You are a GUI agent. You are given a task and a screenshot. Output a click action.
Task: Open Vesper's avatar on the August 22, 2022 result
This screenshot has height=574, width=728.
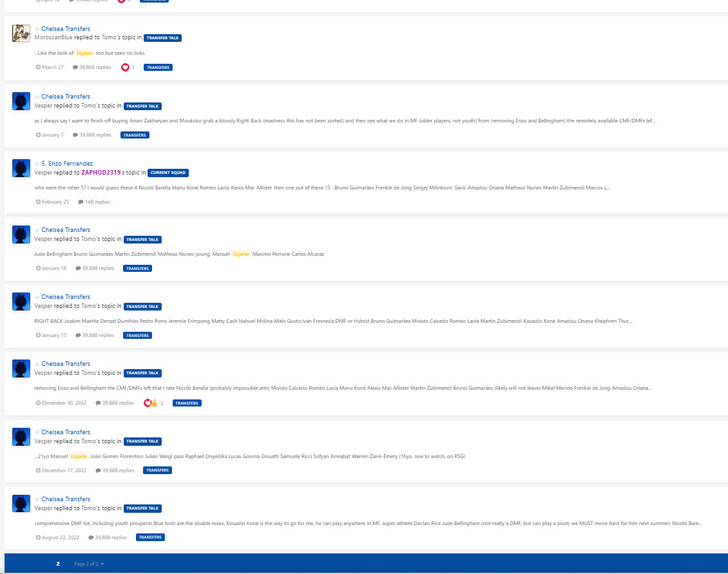tap(21, 503)
